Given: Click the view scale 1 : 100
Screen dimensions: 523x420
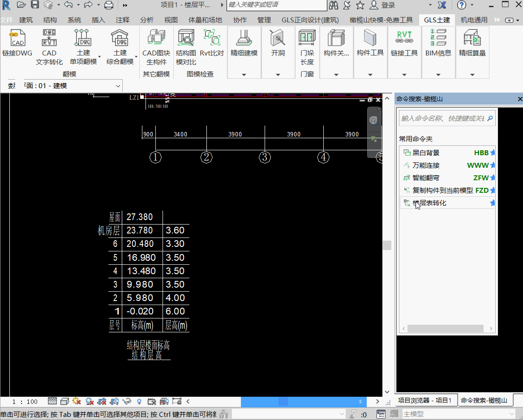Looking at the screenshot, I should coord(25,402).
